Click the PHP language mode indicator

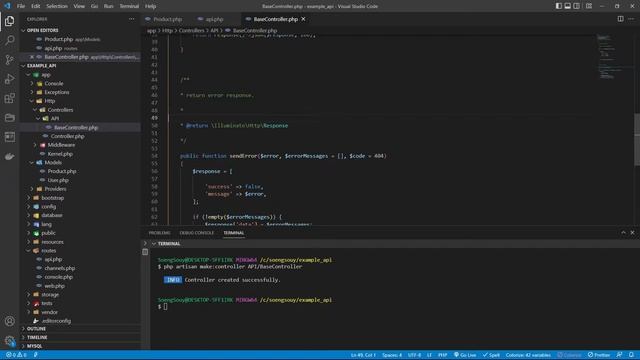coord(442,355)
